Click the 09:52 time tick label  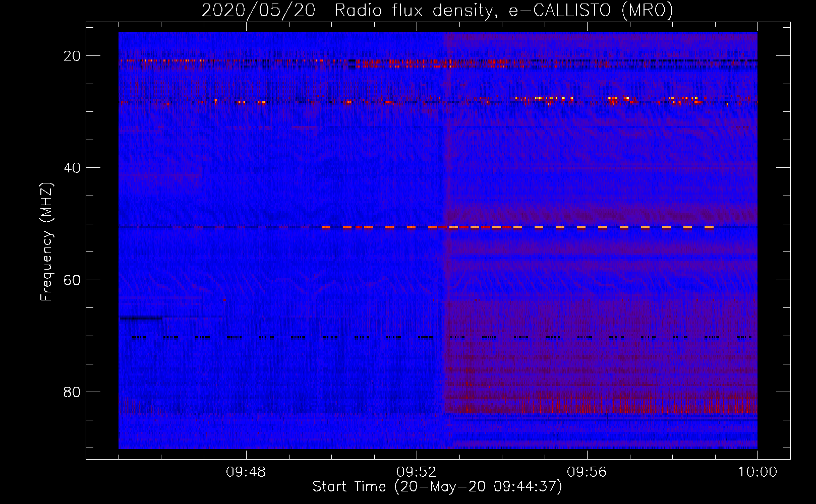tap(416, 472)
